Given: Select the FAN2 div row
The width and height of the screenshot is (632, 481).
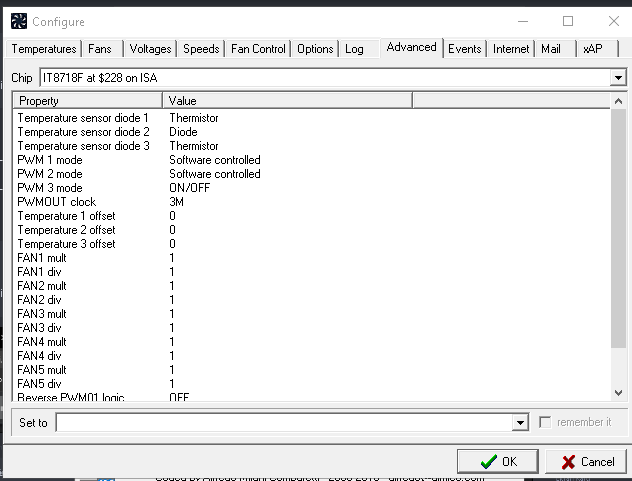Looking at the screenshot, I should (x=312, y=300).
